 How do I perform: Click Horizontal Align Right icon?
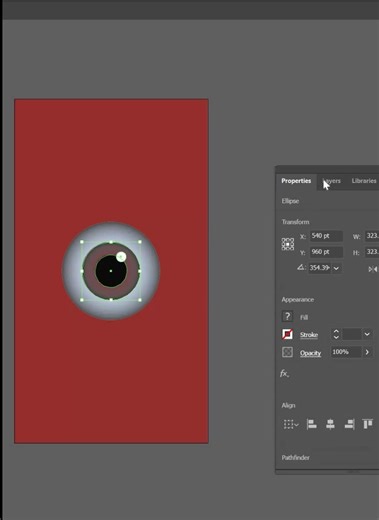(349, 424)
